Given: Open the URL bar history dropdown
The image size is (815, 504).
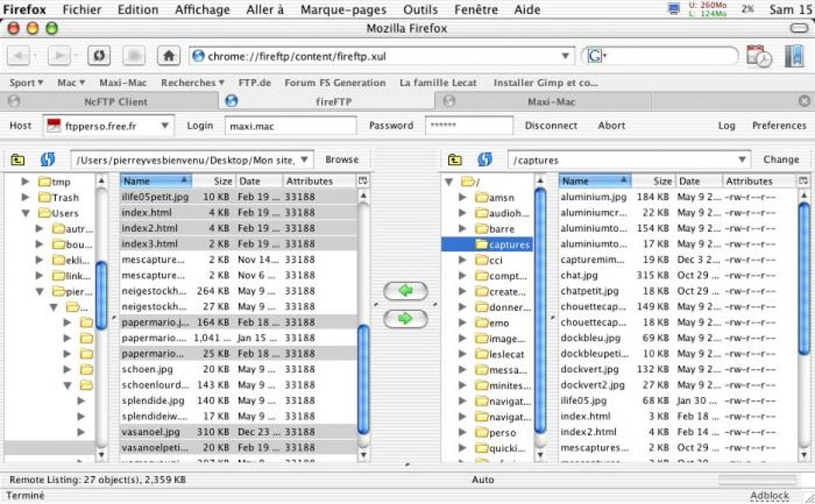Looking at the screenshot, I should (x=565, y=56).
